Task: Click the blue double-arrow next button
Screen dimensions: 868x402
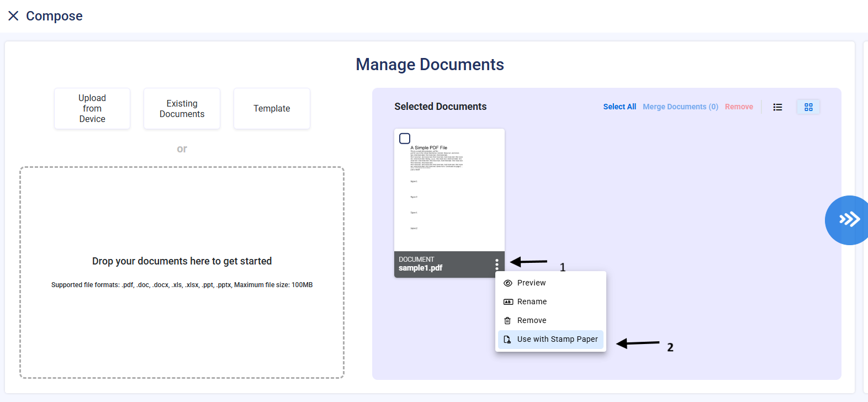Action: click(849, 220)
